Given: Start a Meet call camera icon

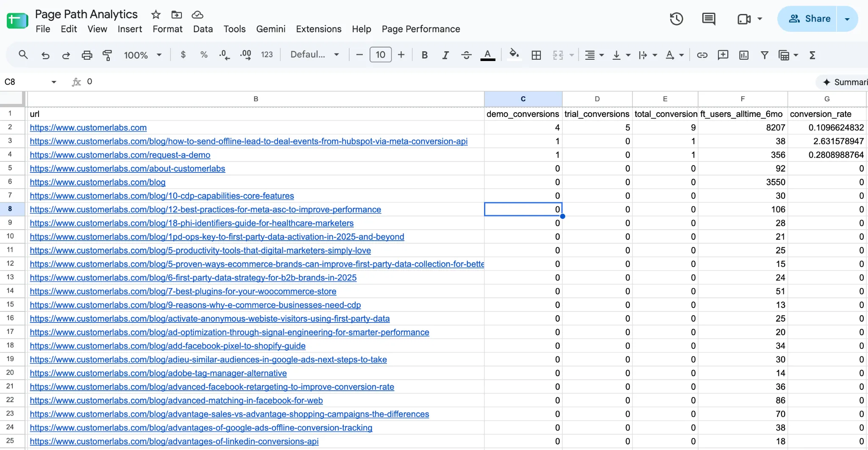Looking at the screenshot, I should [744, 19].
